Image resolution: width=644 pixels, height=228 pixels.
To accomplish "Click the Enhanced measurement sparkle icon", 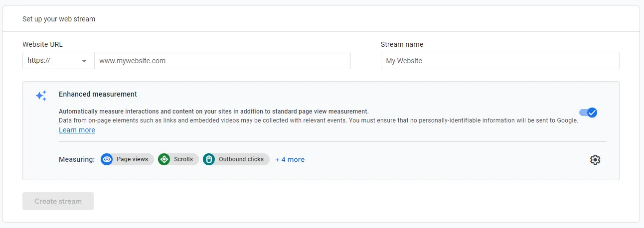I will 41,96.
